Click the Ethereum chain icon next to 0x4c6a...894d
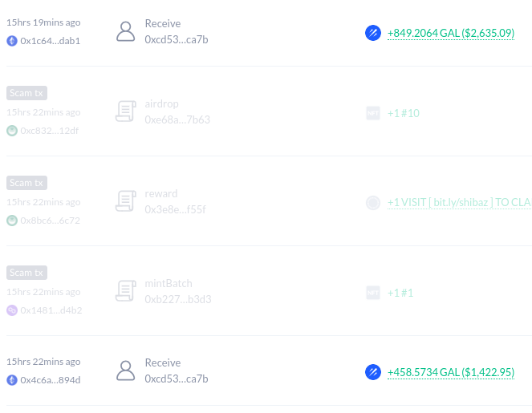Image resolution: width=532 pixels, height=413 pixels. click(12, 380)
